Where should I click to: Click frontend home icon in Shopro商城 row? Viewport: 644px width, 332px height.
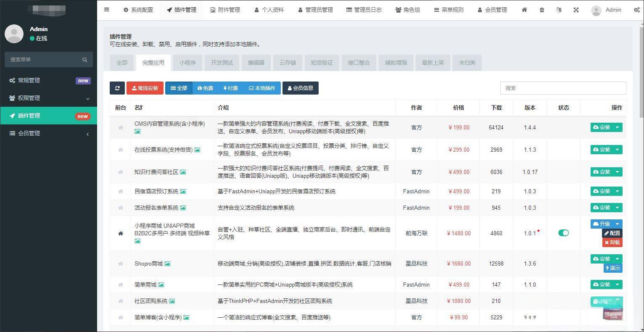click(121, 263)
